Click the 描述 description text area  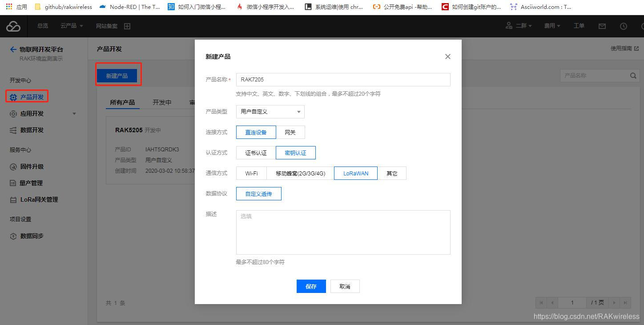click(343, 232)
